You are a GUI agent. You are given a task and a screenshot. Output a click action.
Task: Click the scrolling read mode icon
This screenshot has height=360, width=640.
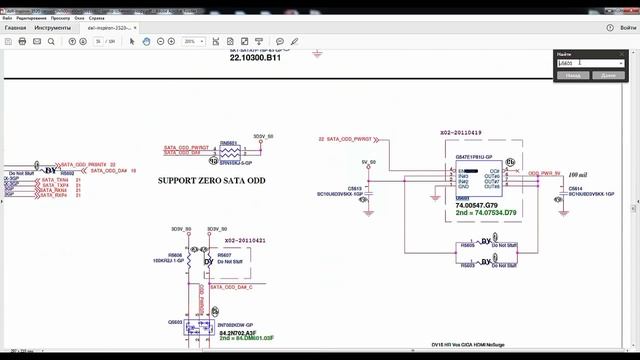tap(259, 42)
